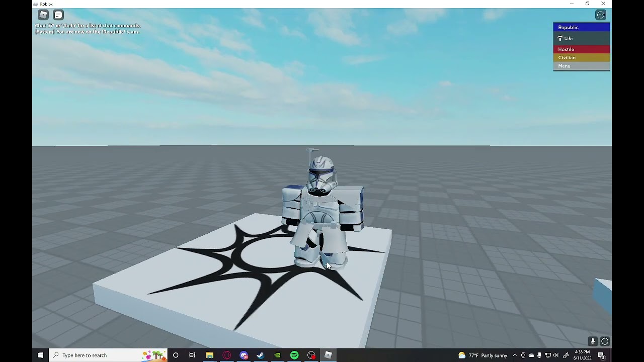The height and width of the screenshot is (362, 644).
Task: Select the Menu team entry
Action: [x=582, y=66]
